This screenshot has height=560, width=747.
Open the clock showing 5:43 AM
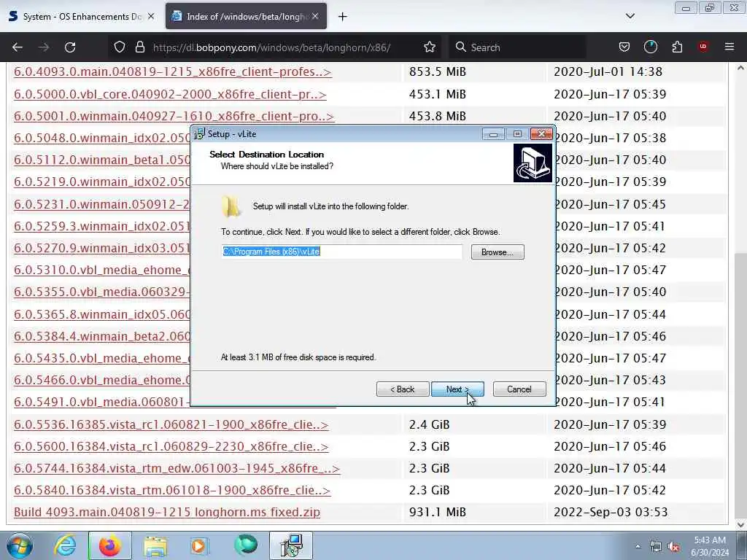click(710, 546)
